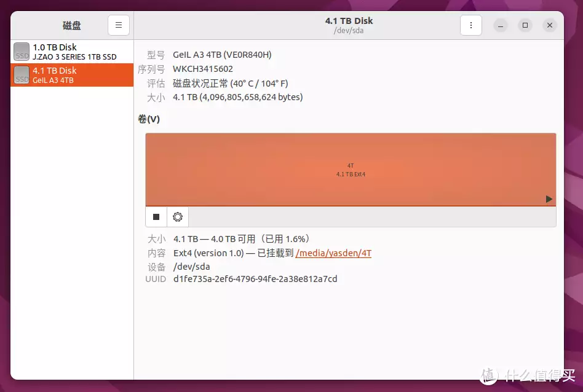Click model value GeIL A3 4TB (VE0R840H)
The height and width of the screenshot is (392, 583).
222,55
